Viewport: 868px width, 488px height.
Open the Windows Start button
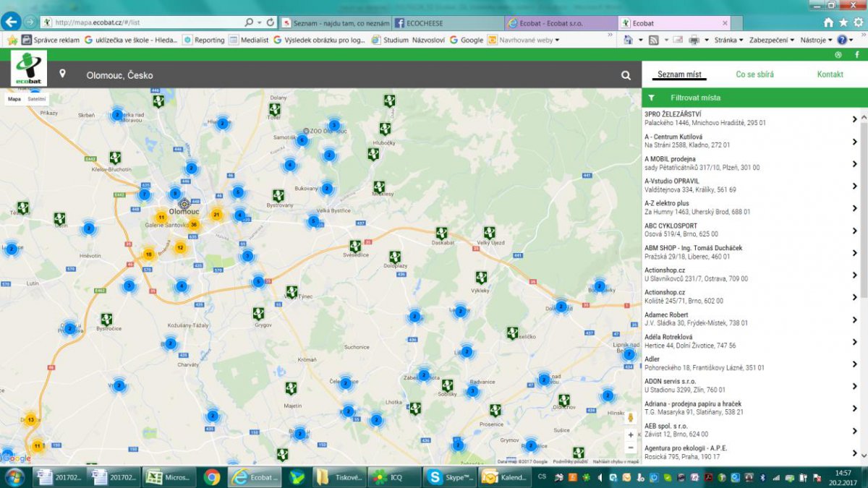14,477
